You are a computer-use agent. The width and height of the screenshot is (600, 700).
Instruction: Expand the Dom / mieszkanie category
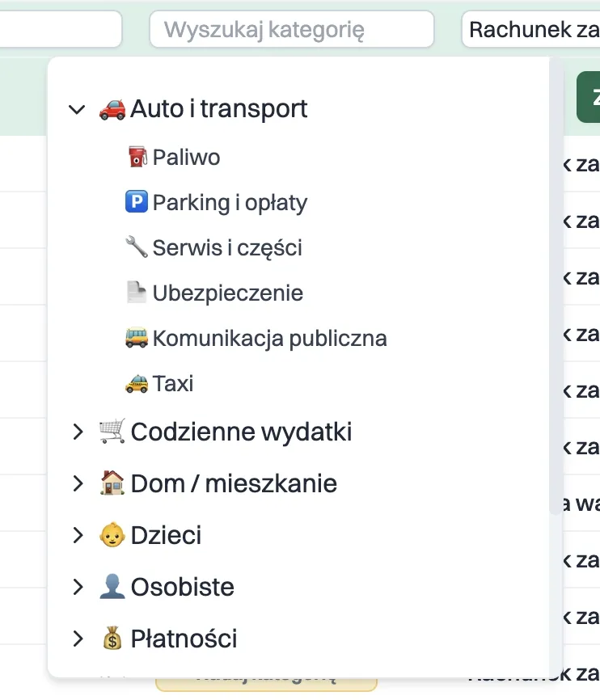tap(77, 483)
